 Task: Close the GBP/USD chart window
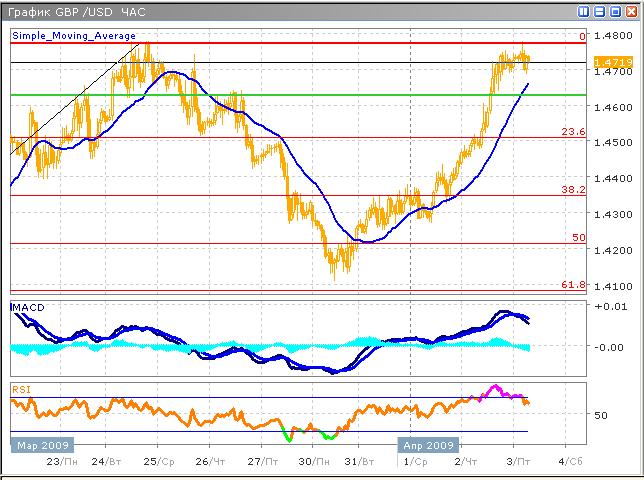click(x=632, y=11)
